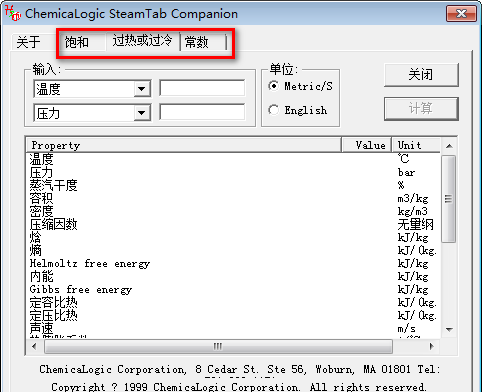Click the 温度 value input field
The height and width of the screenshot is (392, 482).
click(x=202, y=88)
